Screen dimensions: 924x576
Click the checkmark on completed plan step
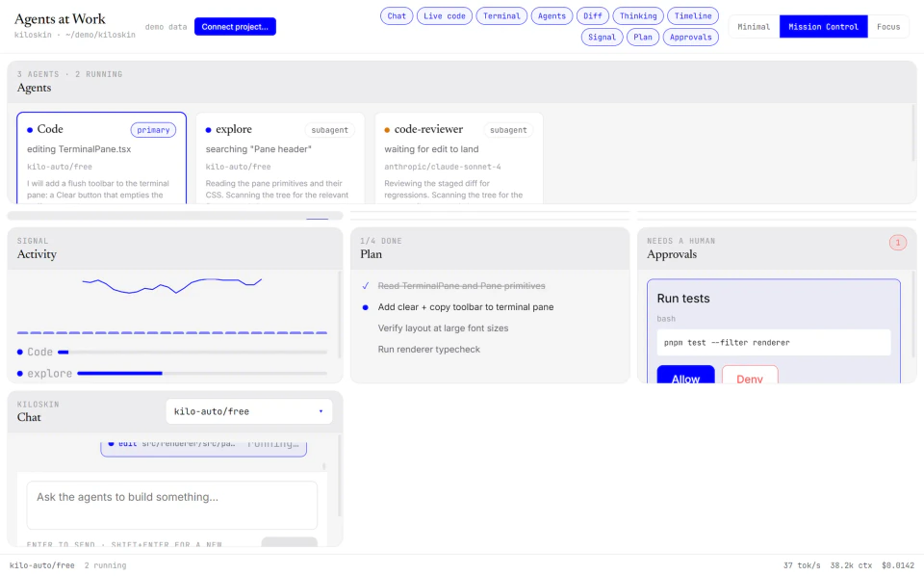(x=366, y=286)
